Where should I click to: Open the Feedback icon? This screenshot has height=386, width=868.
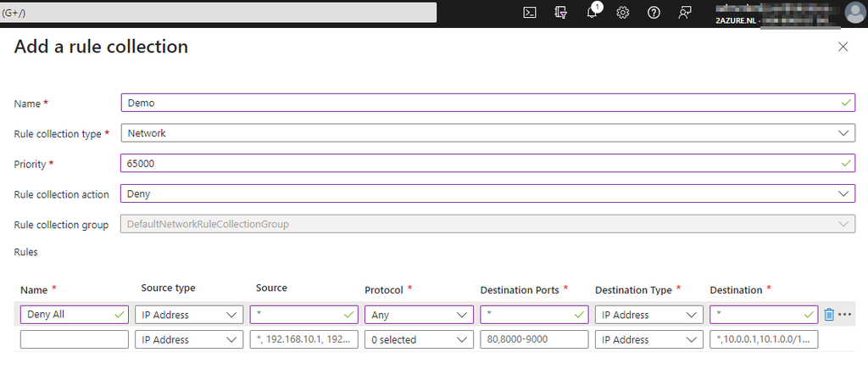[x=685, y=13]
